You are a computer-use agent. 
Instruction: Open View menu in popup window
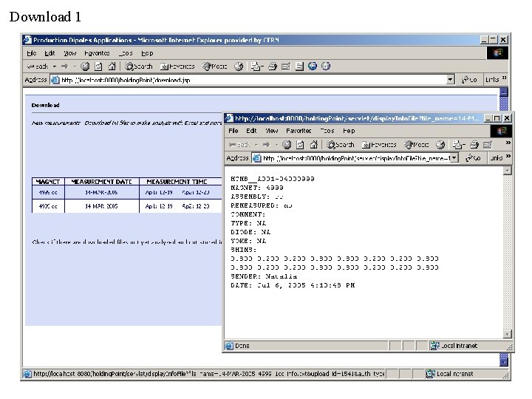271,131
